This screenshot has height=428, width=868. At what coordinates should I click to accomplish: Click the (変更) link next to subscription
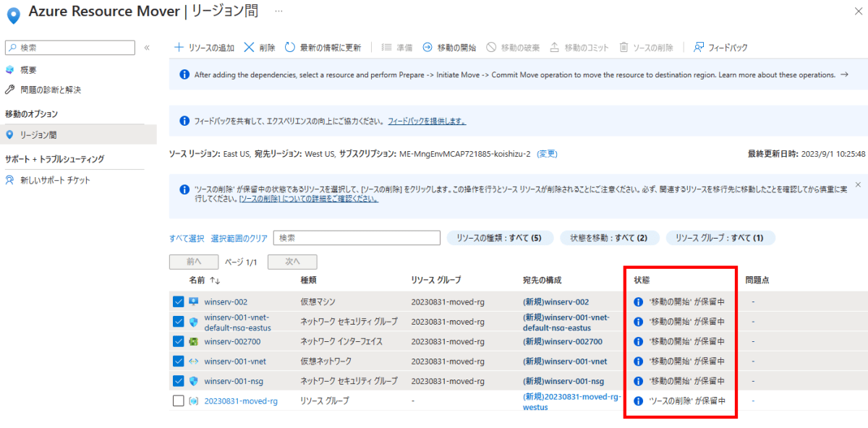[547, 154]
